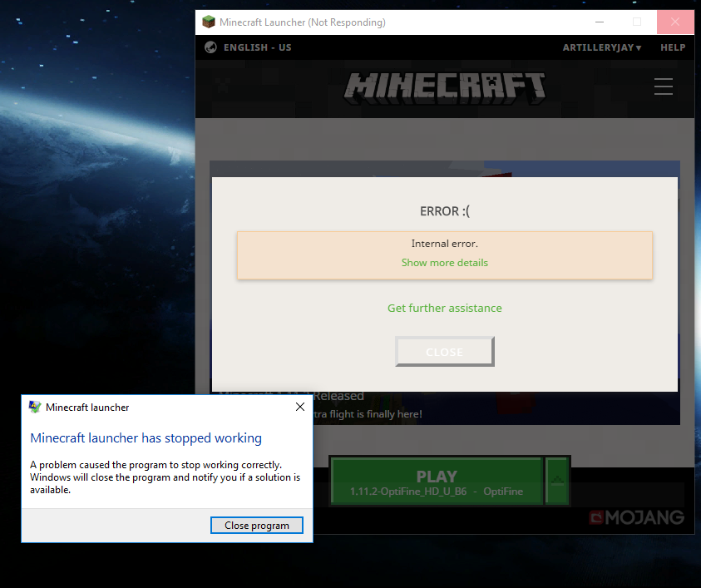701x588 pixels.
Task: Close the stopped working dialog with X
Action: (300, 407)
